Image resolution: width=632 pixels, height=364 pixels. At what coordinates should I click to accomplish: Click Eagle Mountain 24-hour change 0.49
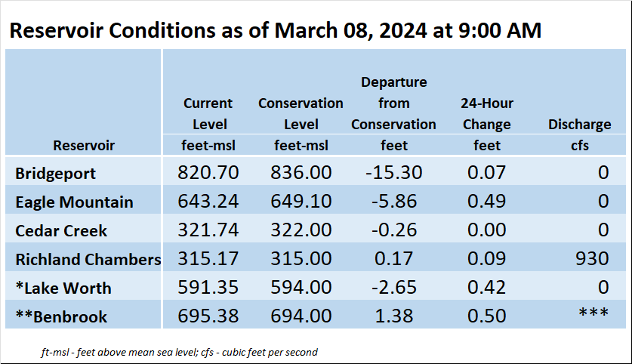pos(486,201)
